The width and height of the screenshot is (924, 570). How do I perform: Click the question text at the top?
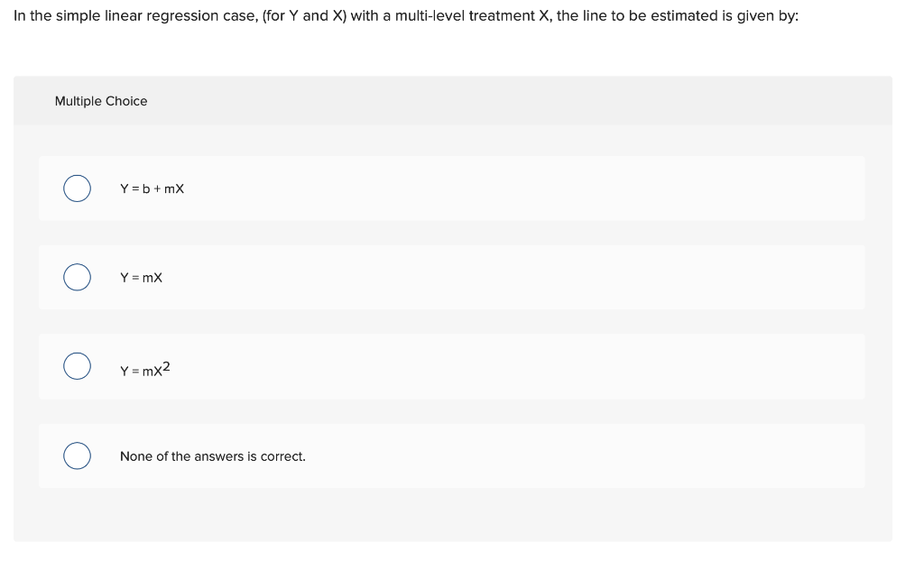pyautogui.click(x=404, y=15)
